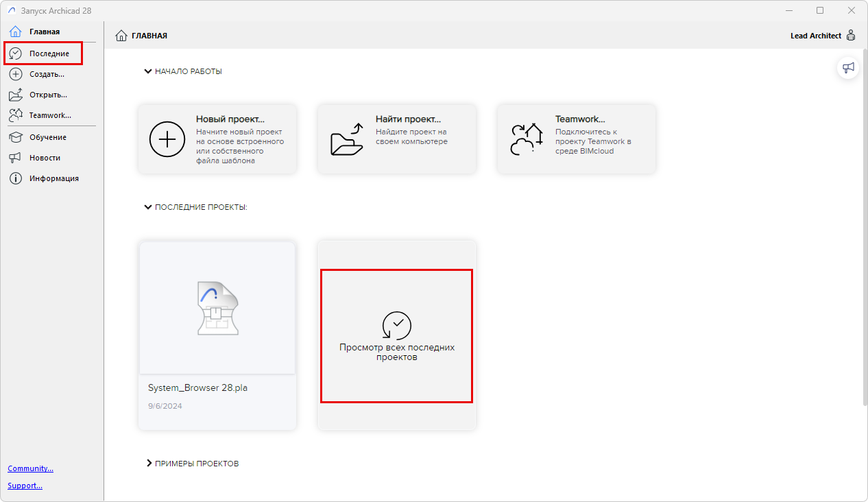Click the Новый проект... card
868x502 pixels.
click(217, 139)
